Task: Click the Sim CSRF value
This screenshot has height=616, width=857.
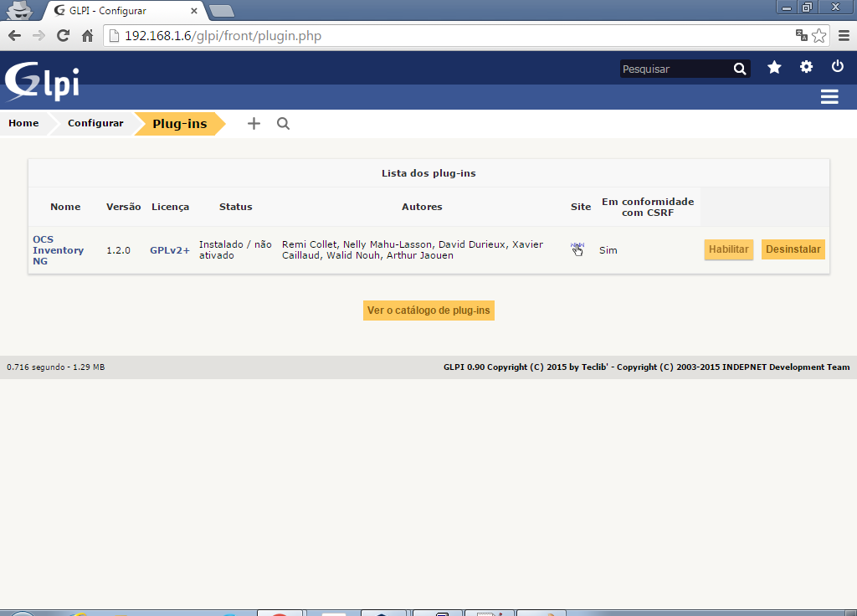Action: tap(608, 250)
